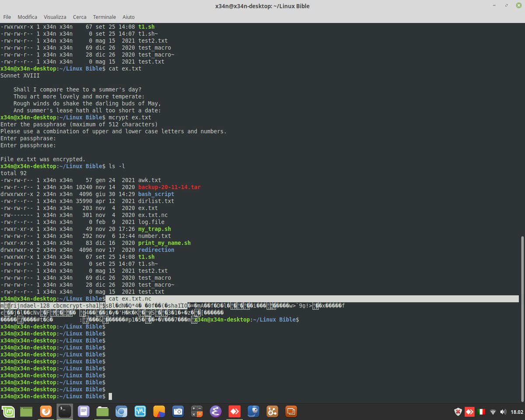
Task: Click 'Shall I compare thee to a summer's day?'
Action: 78,90
